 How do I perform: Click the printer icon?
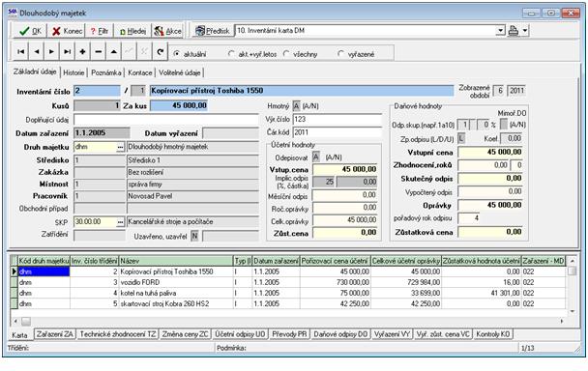(x=513, y=31)
